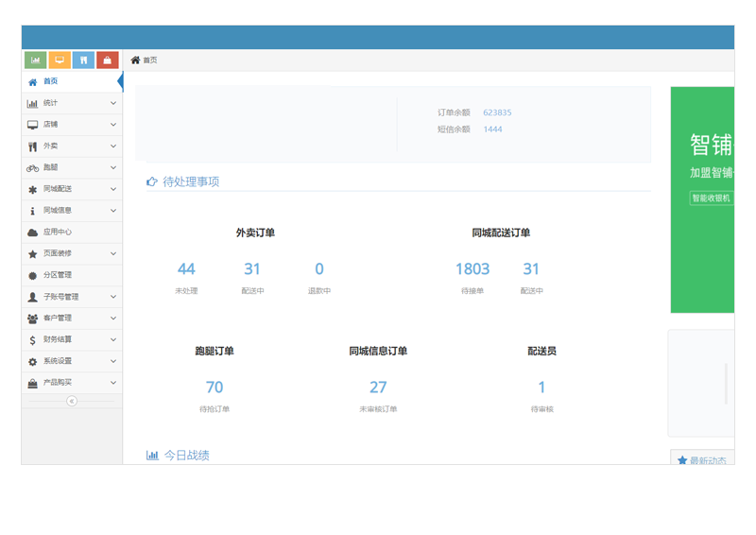Open the 27 未审核订单 count
Viewport: 756px width, 535px height.
378,387
